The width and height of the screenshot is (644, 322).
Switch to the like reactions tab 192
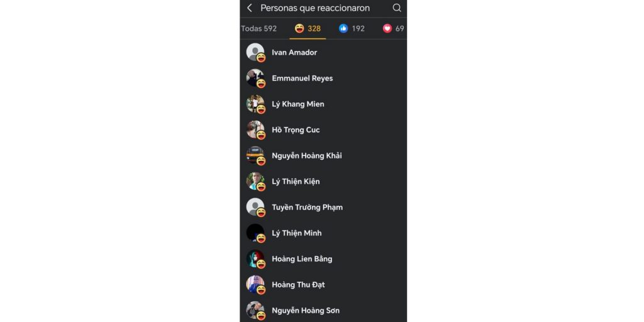click(x=352, y=29)
